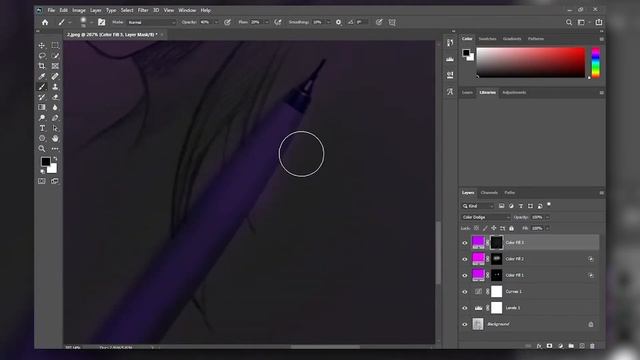640x360 pixels.
Task: Select the Rectangular Marquee tool
Action: (55, 45)
